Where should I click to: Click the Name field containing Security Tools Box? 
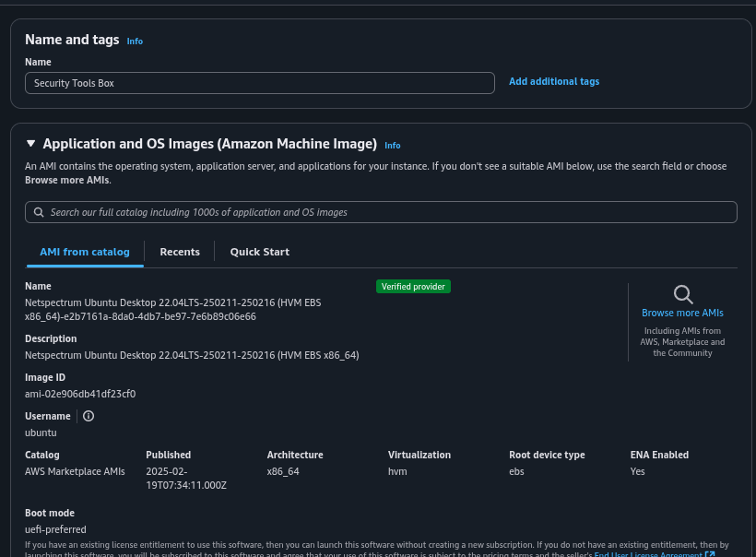tap(259, 83)
